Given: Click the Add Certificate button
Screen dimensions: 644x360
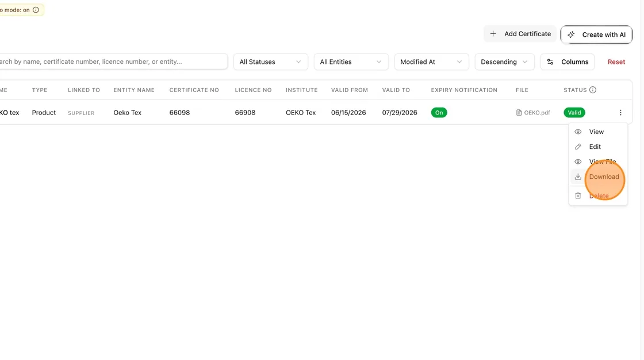Looking at the screenshot, I should (x=520, y=34).
